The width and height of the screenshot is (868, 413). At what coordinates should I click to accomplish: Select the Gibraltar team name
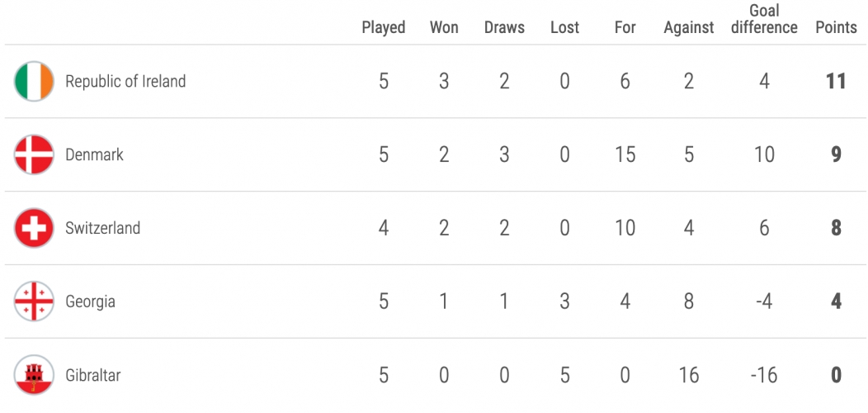coord(93,375)
